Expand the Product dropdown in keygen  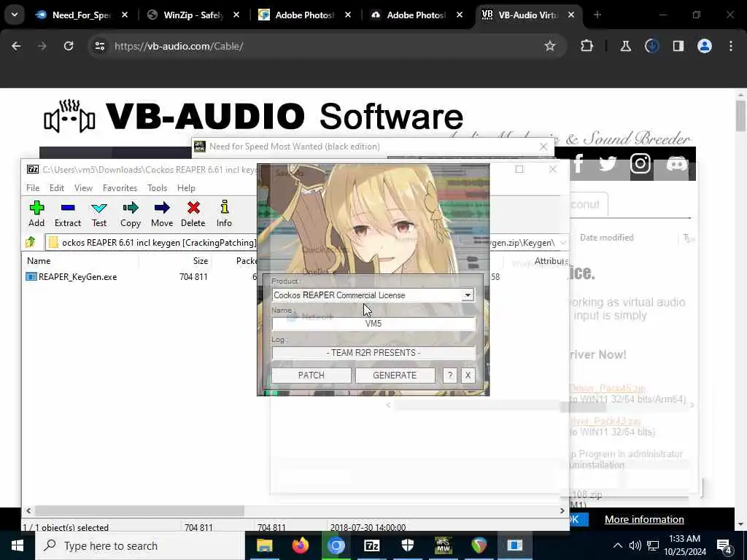click(468, 295)
